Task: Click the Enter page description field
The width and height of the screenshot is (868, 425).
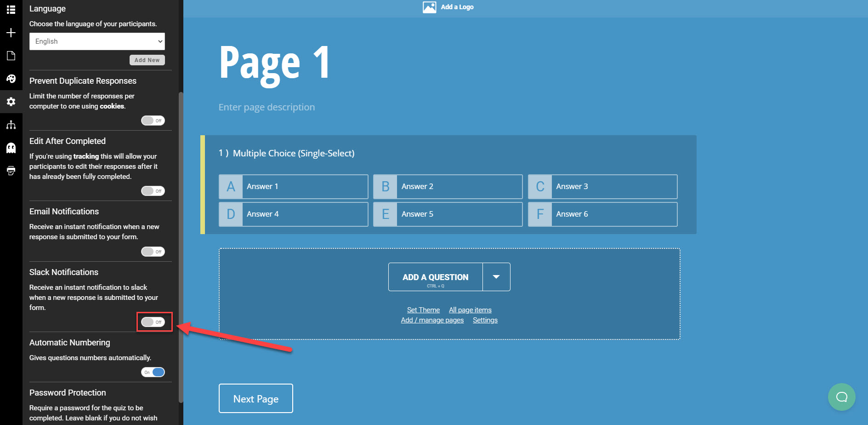Action: (267, 107)
